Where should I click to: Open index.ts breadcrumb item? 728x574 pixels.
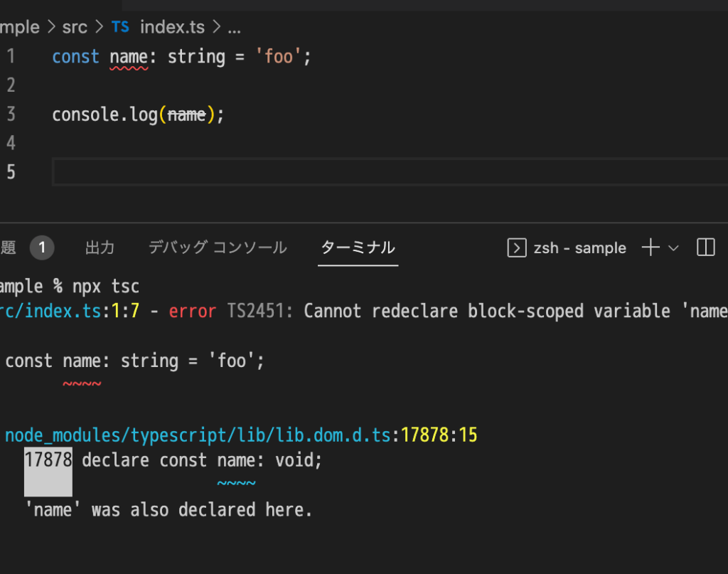coord(172,27)
